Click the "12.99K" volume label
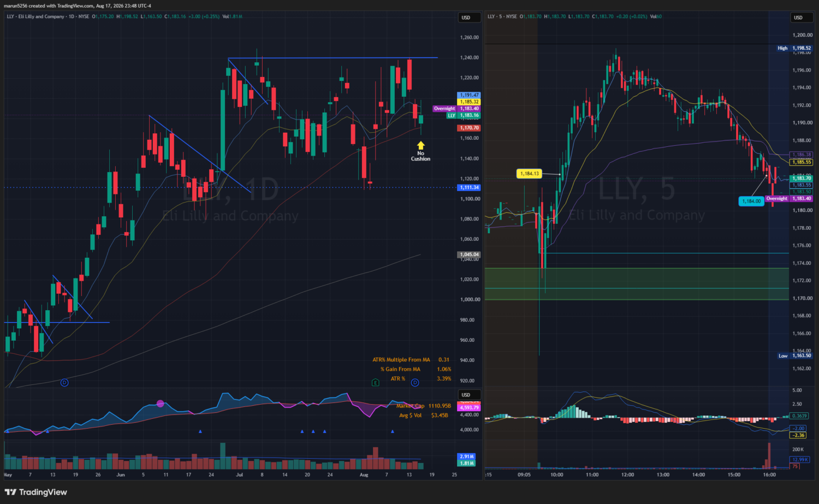Screen dimensions: 819x504 coord(800,460)
